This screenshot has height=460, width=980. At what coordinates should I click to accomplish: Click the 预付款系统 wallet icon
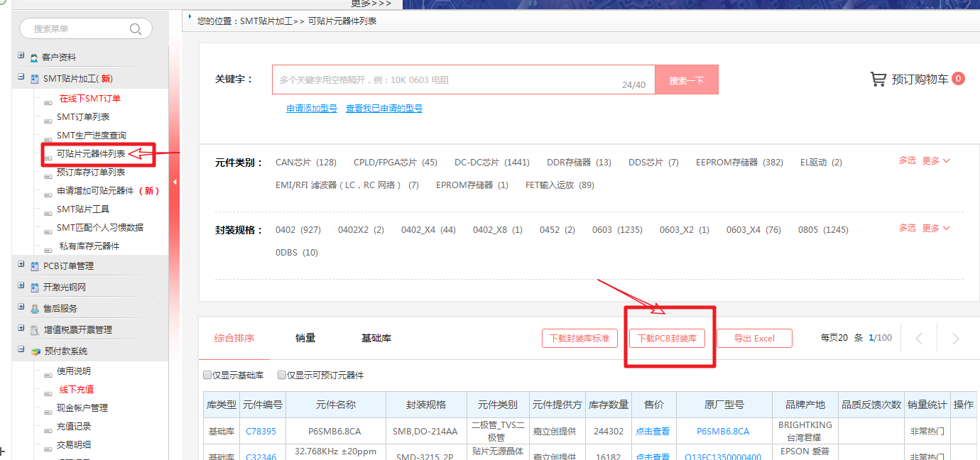pos(35,351)
